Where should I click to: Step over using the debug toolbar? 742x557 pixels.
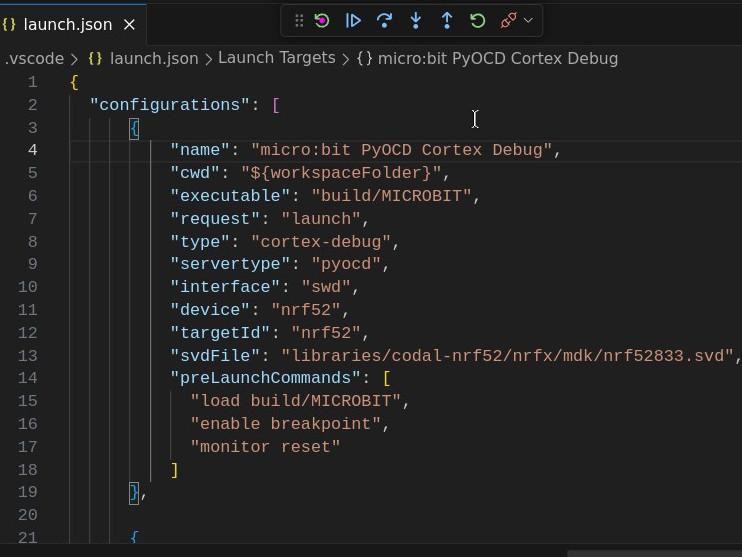[384, 21]
